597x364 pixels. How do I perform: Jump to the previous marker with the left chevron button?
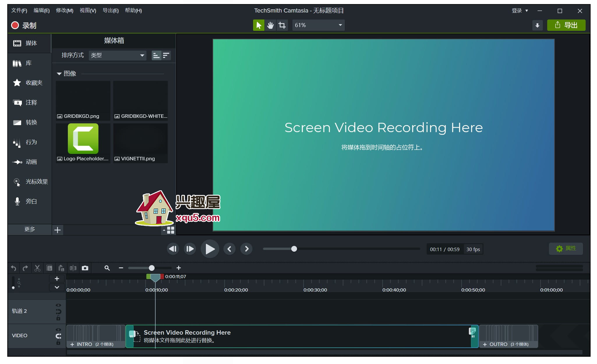tap(229, 249)
